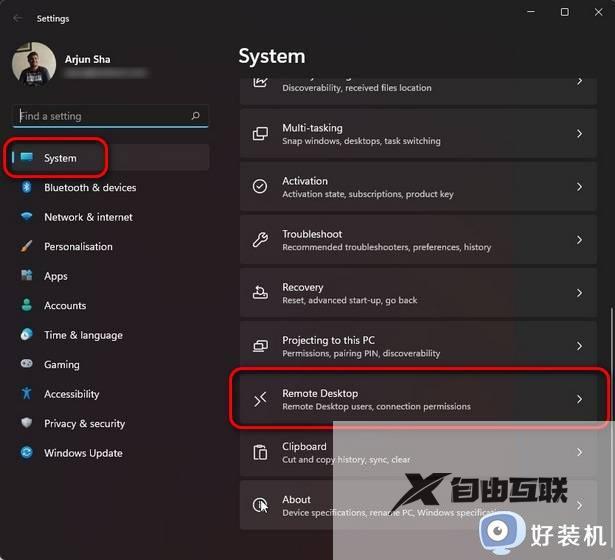This screenshot has width=615, height=560.
Task: Click the Accessibility figure icon
Action: point(27,393)
